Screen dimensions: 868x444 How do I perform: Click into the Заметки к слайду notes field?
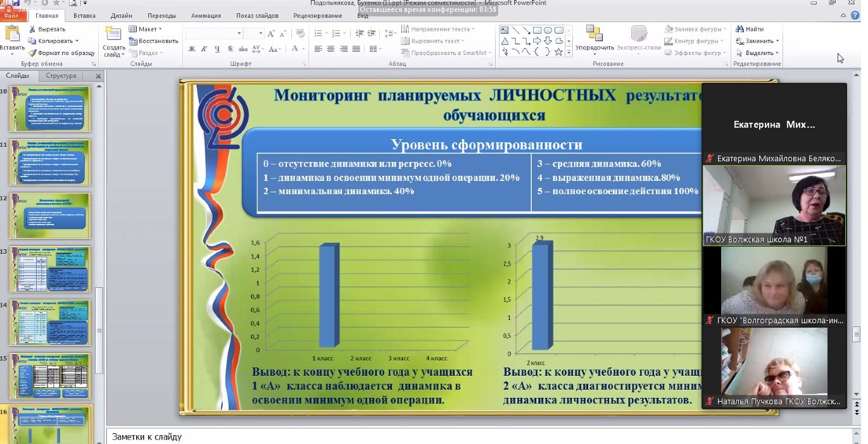[443, 436]
